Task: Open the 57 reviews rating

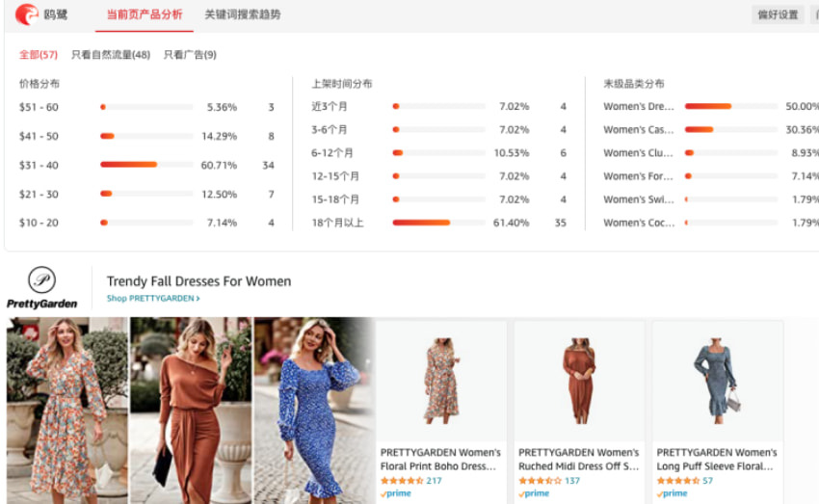Action: pyautogui.click(x=685, y=481)
